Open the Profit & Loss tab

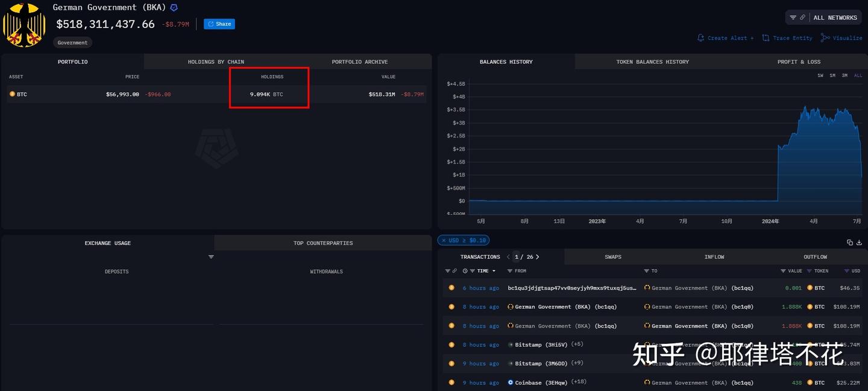(799, 62)
